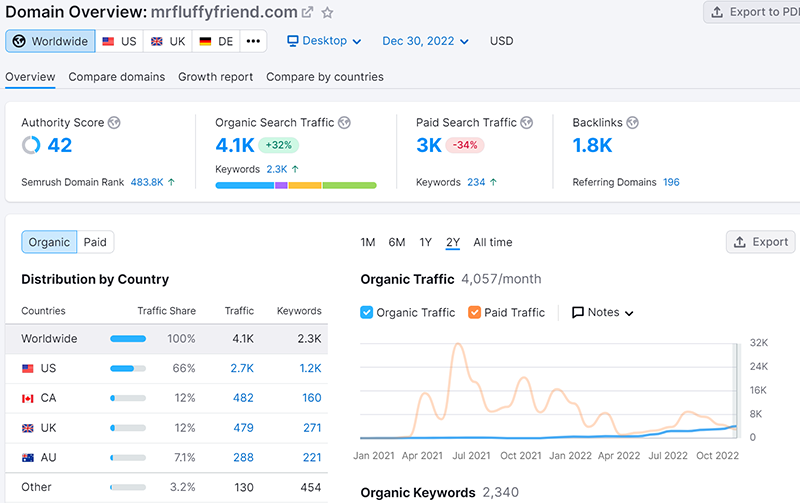Viewport: 800px width, 503px height.
Task: Click the purple segment of the keyword bar
Action: click(282, 185)
